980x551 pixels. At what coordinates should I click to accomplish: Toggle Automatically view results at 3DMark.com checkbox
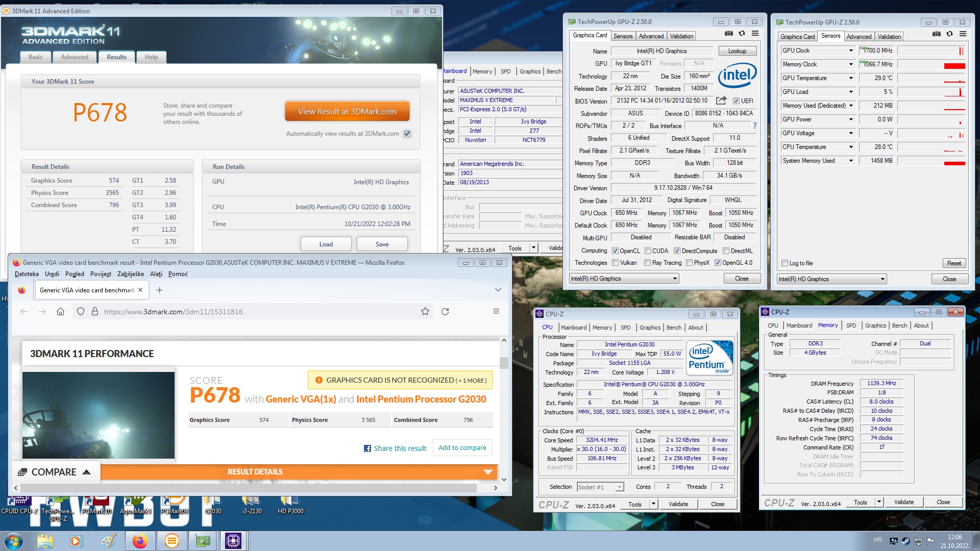coord(407,134)
